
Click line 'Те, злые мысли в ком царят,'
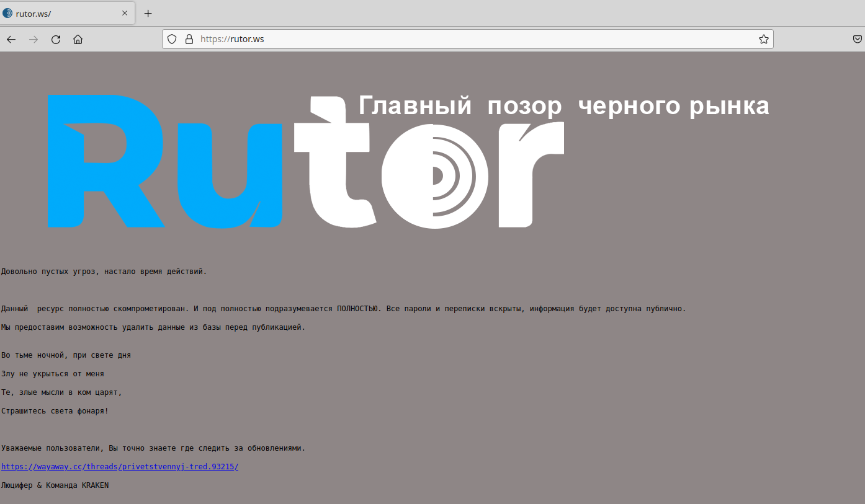click(62, 392)
